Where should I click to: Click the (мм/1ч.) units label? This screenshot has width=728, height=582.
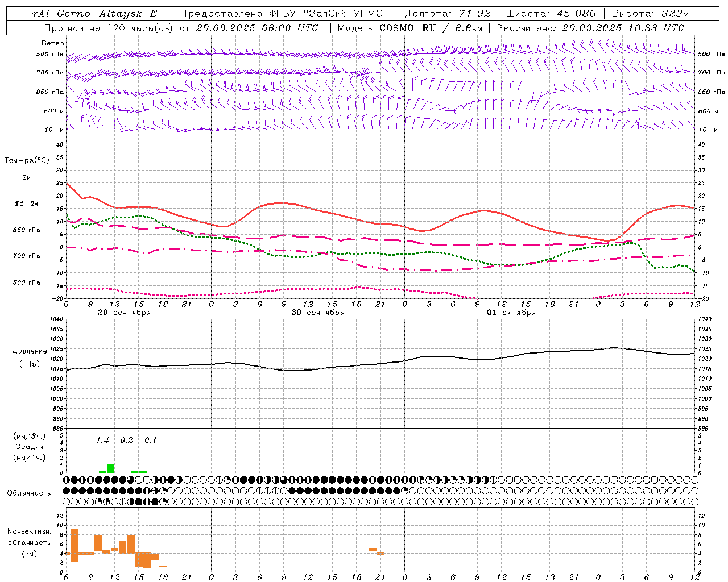click(29, 458)
